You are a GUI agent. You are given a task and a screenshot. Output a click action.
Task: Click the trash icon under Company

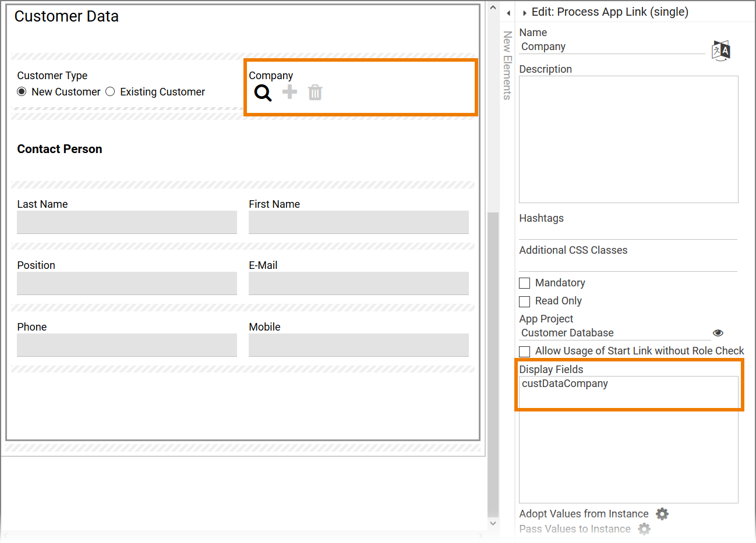[315, 93]
